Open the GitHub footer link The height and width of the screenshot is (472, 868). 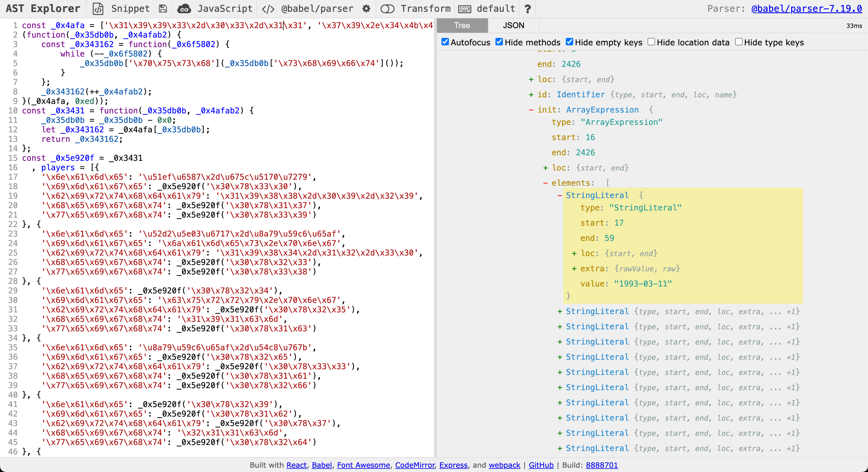point(541,465)
